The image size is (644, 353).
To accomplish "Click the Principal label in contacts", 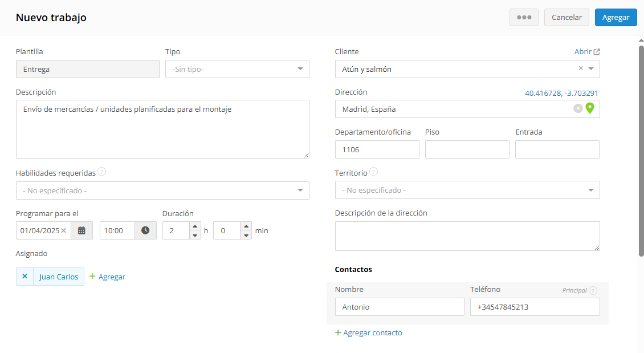I will pos(574,290).
